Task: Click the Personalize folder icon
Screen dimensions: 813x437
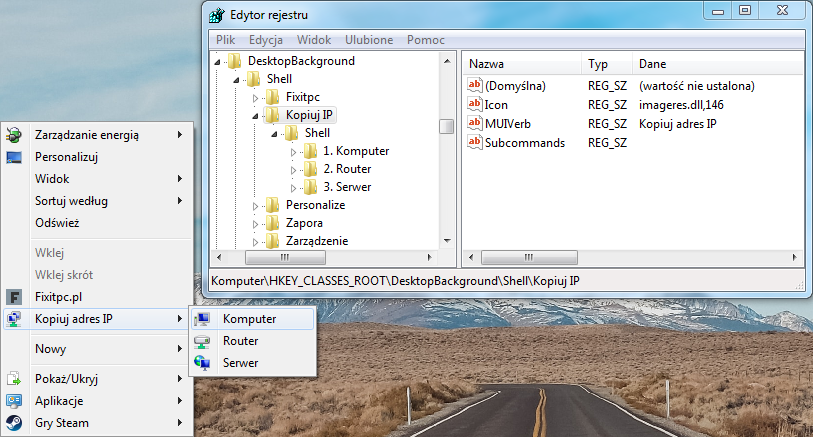Action: 273,205
